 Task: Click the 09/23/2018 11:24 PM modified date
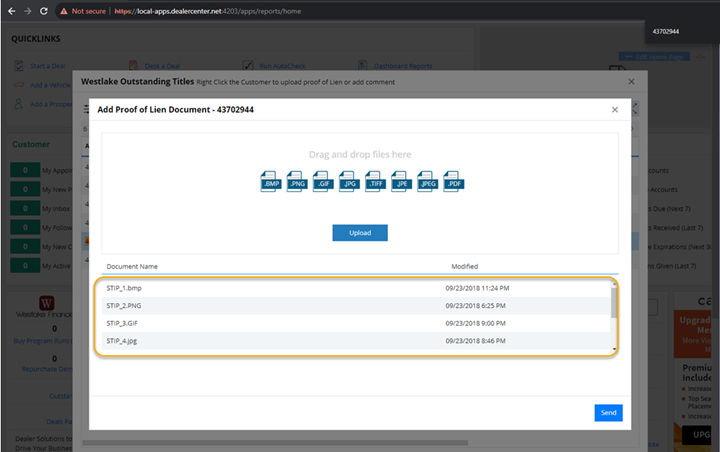point(477,288)
